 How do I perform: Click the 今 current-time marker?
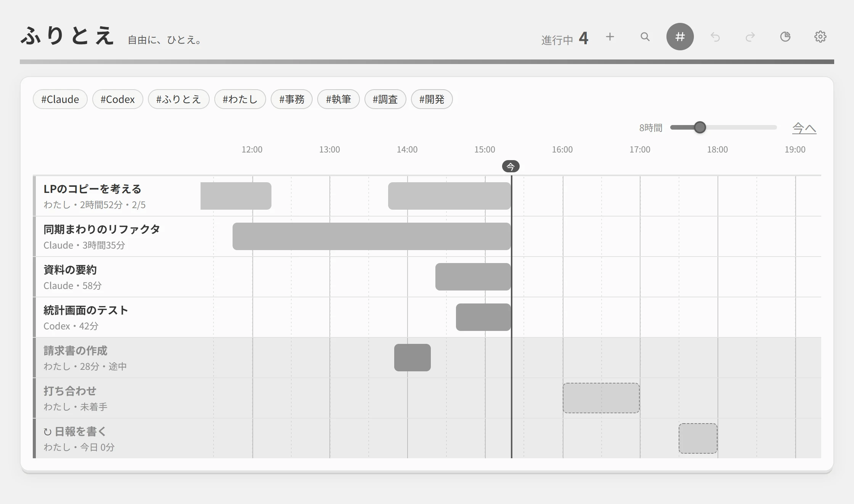pyautogui.click(x=510, y=166)
